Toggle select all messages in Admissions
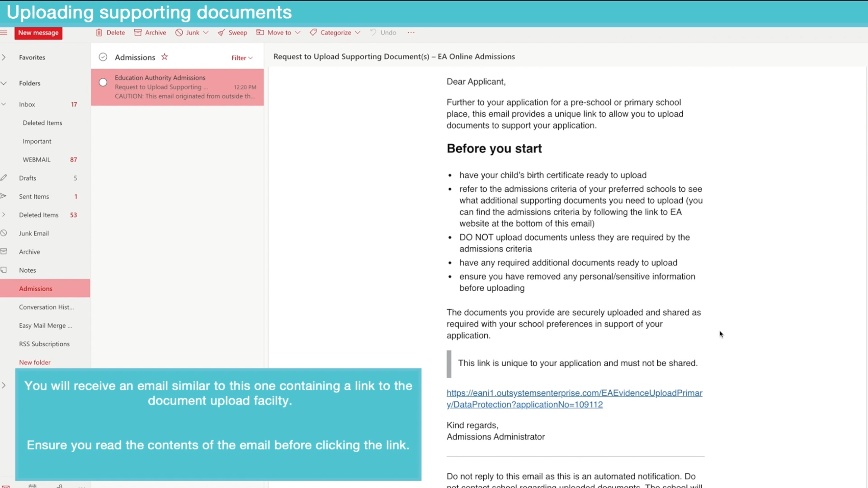The height and width of the screenshot is (488, 868). pos(103,57)
